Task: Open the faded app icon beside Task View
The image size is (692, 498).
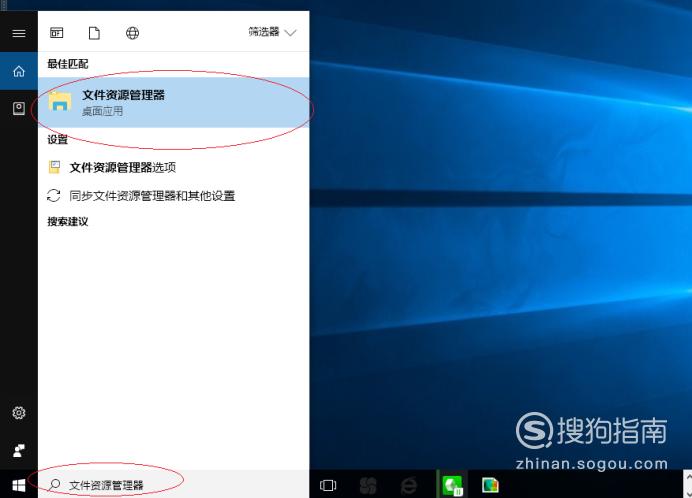Action: [x=368, y=485]
